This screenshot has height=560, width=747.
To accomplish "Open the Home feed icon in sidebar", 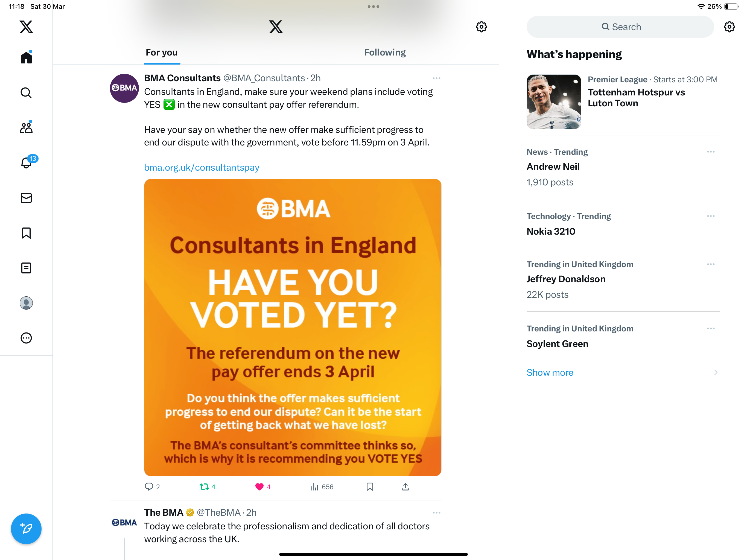I will coord(26,57).
